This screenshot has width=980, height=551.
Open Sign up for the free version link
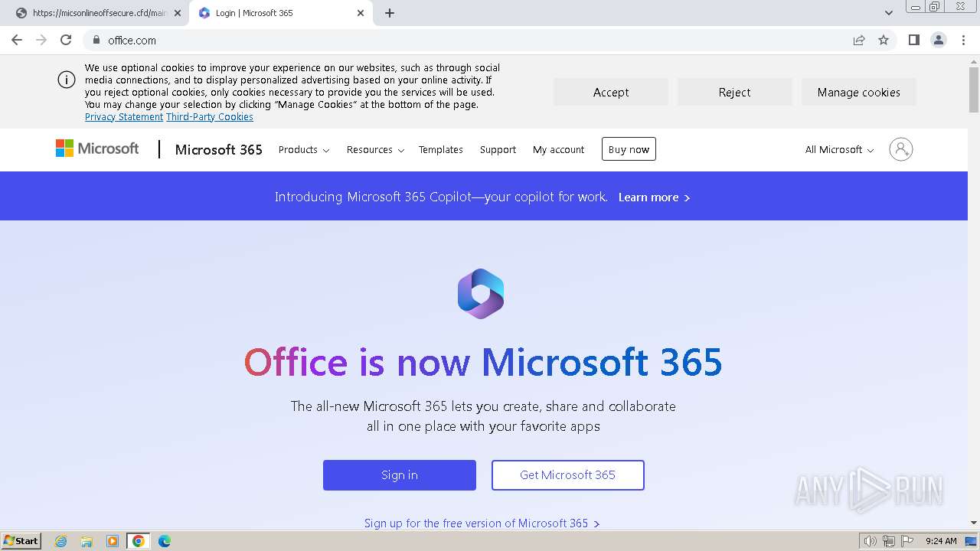point(482,523)
